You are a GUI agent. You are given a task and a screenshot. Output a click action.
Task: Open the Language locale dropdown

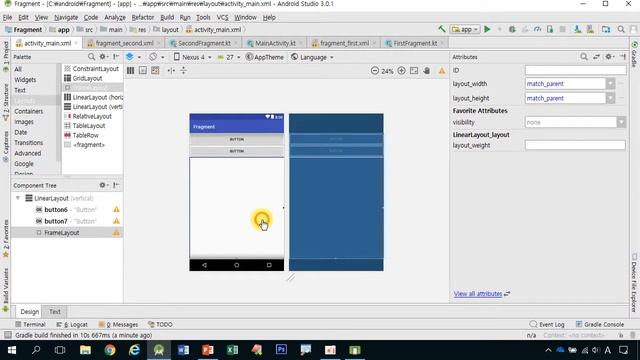tap(312, 57)
